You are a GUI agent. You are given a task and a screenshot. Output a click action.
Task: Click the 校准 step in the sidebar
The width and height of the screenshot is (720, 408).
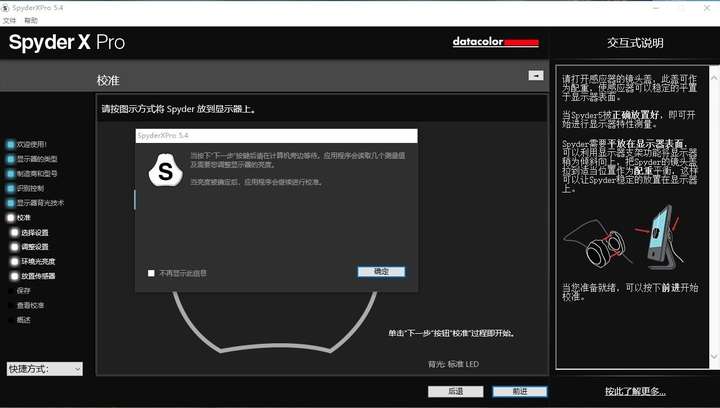click(x=18, y=218)
